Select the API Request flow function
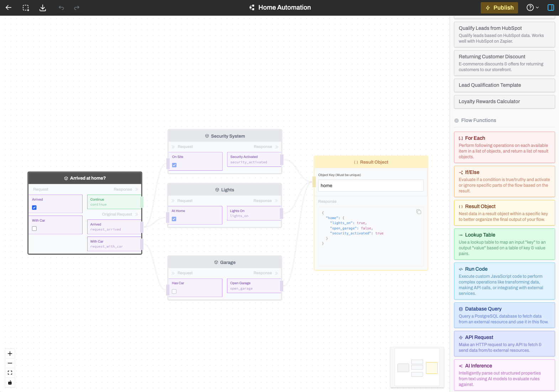Screen dimensions: 559x392 coord(505,344)
